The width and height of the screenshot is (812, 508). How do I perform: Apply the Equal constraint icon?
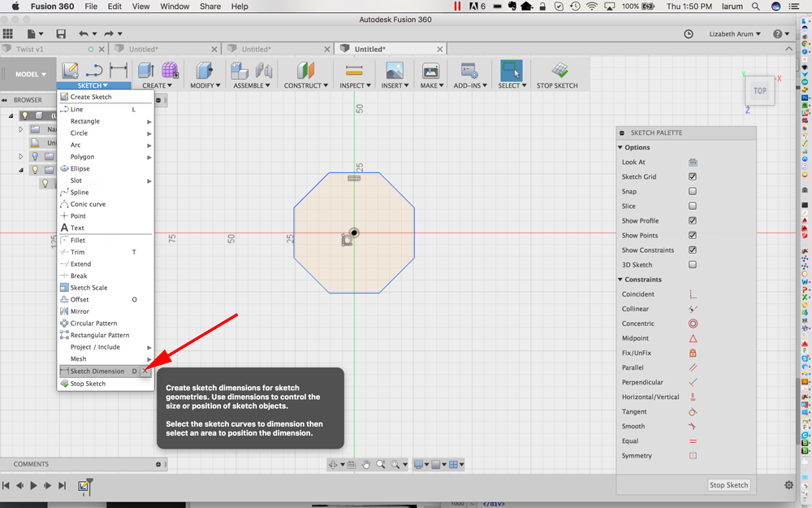click(x=693, y=441)
